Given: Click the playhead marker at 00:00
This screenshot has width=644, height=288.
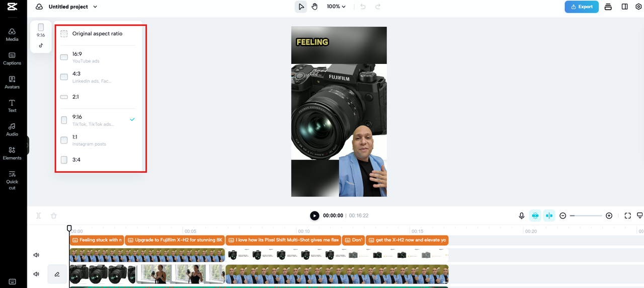Looking at the screenshot, I should point(69,229).
